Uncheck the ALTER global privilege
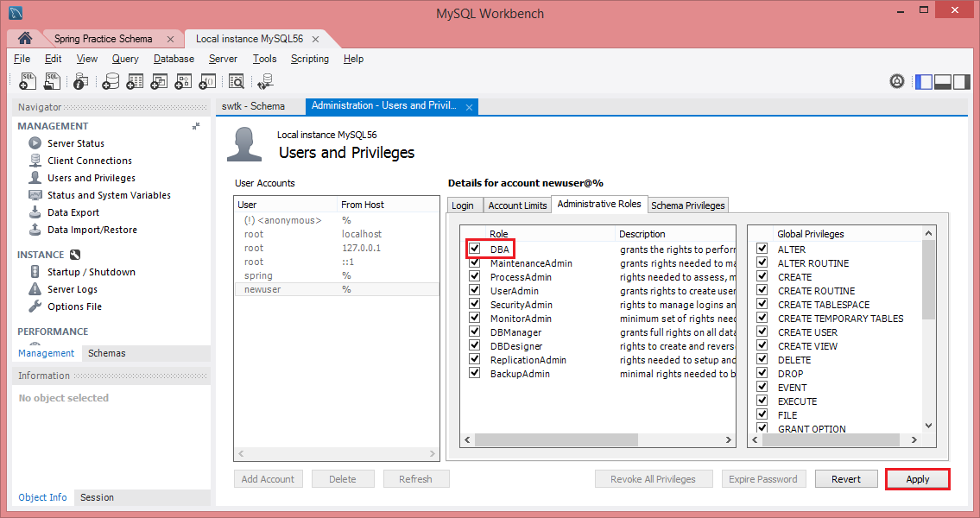 pyautogui.click(x=761, y=249)
